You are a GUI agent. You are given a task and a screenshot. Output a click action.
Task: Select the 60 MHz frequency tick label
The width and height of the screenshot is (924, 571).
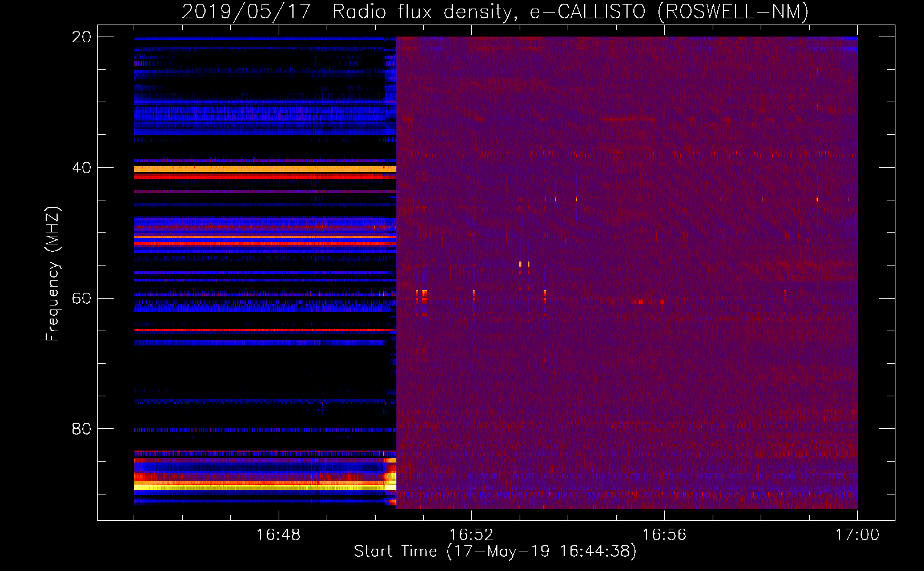(x=82, y=299)
